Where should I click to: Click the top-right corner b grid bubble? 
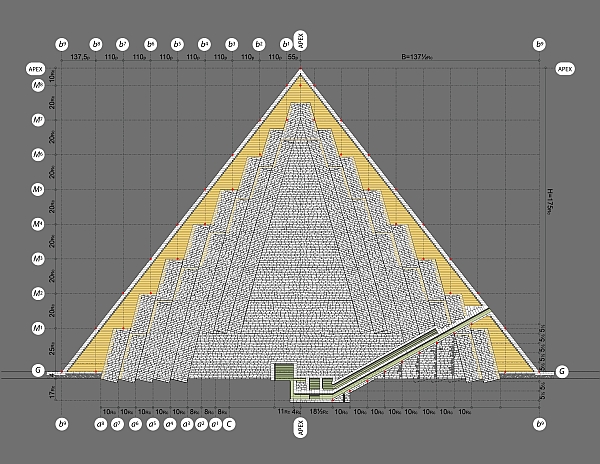tap(539, 44)
